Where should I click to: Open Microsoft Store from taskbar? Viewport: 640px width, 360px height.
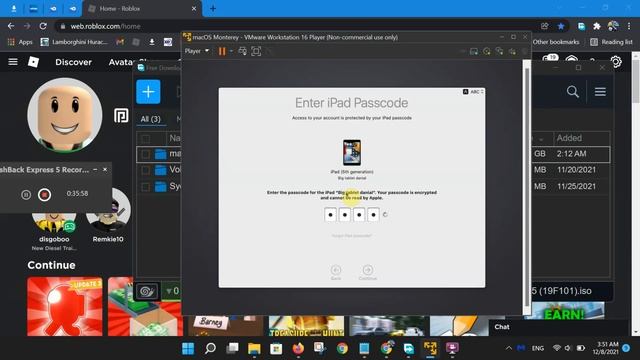click(276, 349)
